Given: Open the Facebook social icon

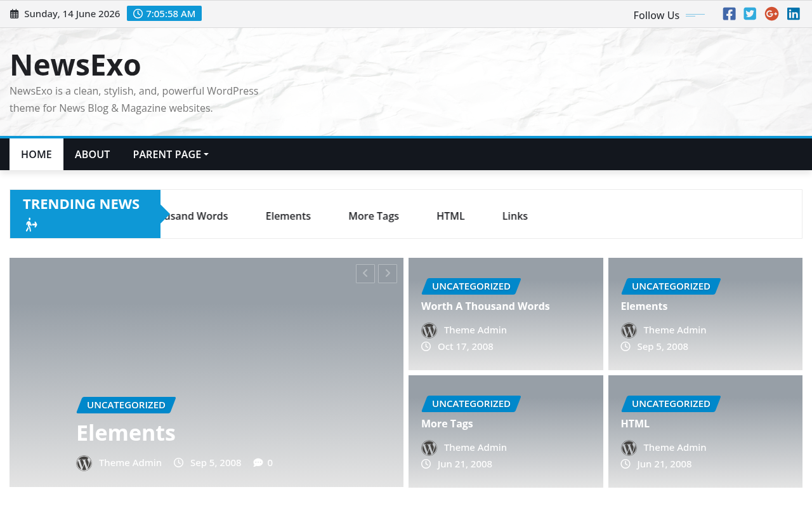Looking at the screenshot, I should tap(730, 14).
